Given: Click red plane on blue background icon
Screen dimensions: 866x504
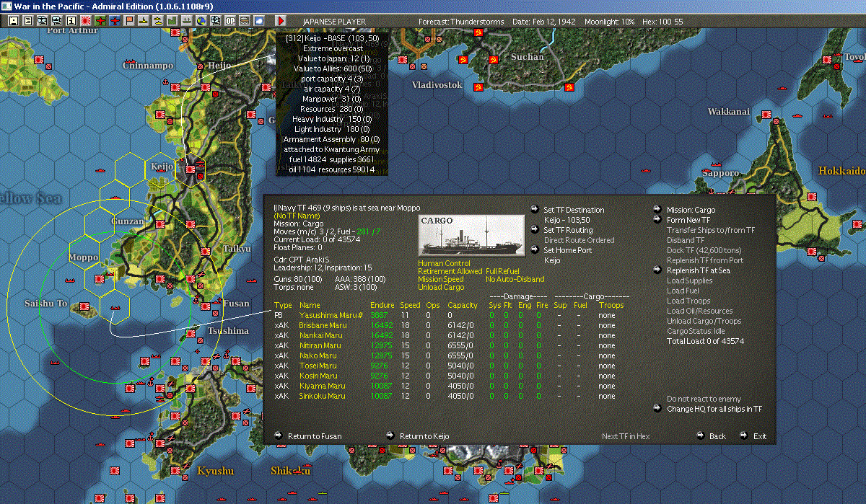Looking at the screenshot, I should [115, 21].
